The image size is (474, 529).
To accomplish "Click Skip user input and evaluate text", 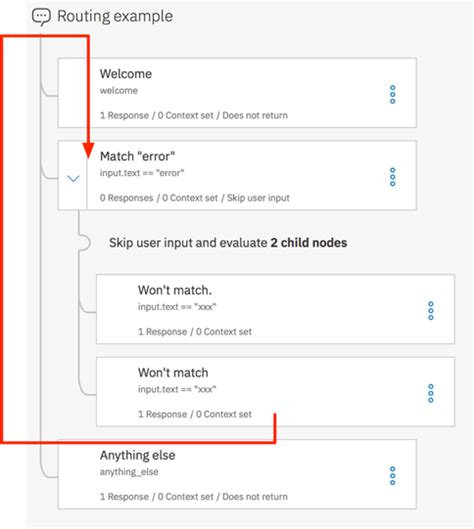I will tap(188, 243).
